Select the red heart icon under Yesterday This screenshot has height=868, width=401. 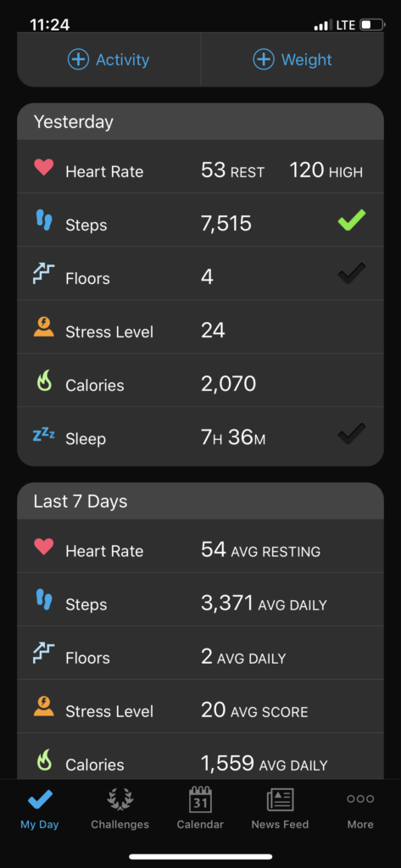click(x=44, y=167)
